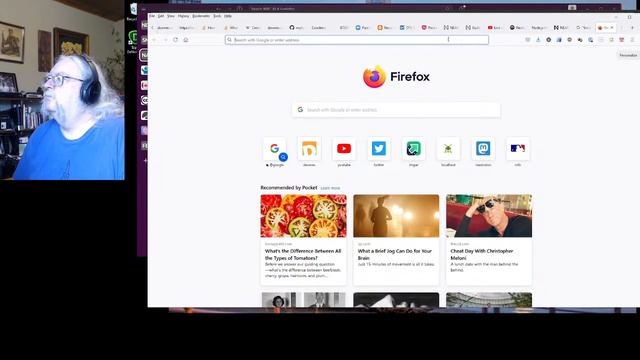Open What's the Difference tomatoes article title
The image size is (640, 360).
pos(303,254)
